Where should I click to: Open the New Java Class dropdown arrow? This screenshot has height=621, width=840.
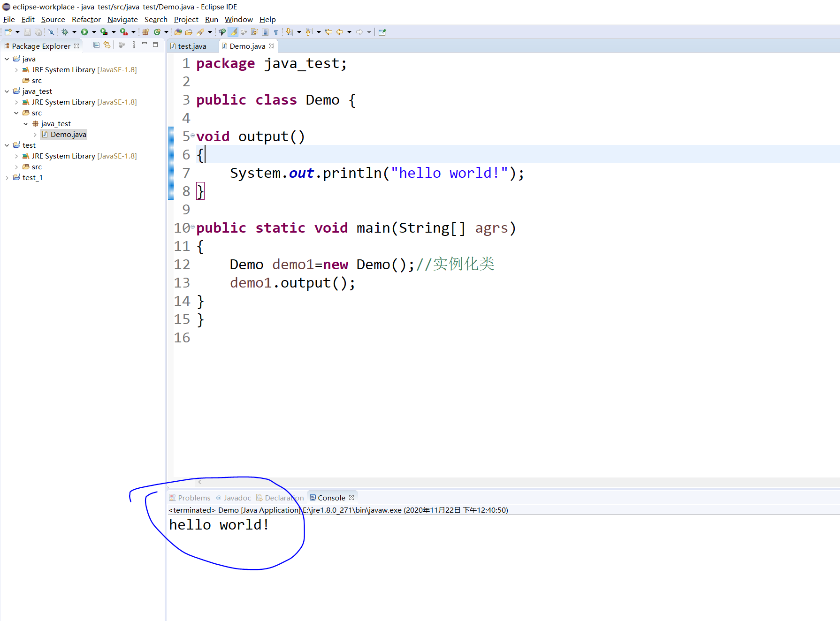coord(166,32)
